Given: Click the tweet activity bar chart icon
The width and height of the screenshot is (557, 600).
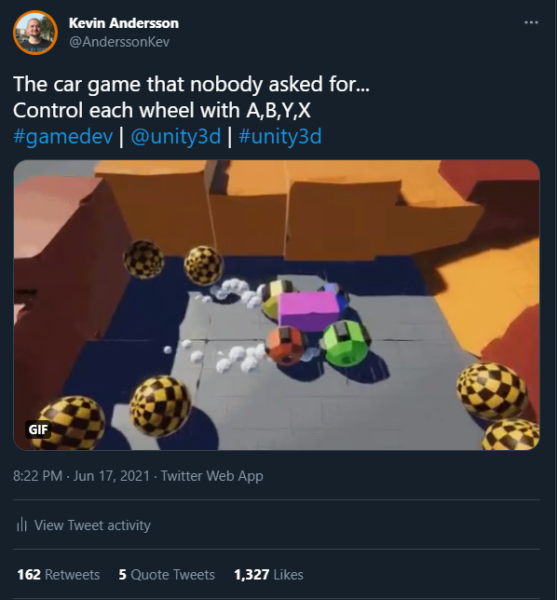Looking at the screenshot, I should pyautogui.click(x=22, y=525).
